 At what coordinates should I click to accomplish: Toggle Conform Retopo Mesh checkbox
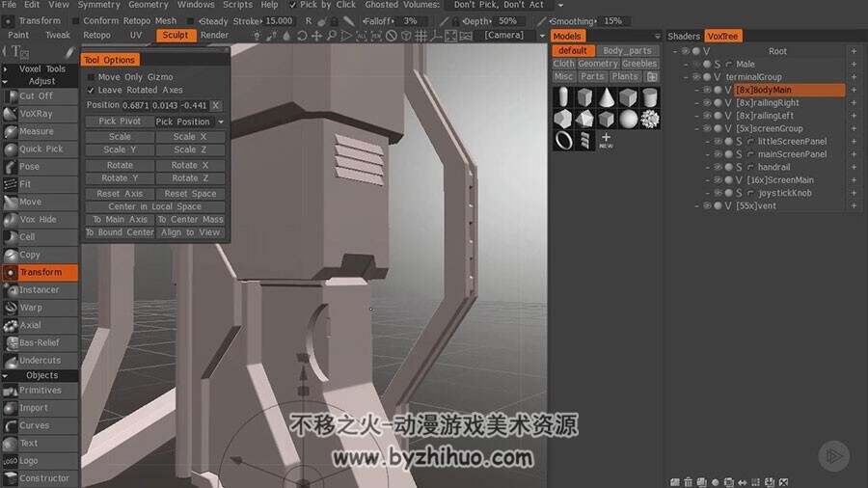tap(76, 21)
